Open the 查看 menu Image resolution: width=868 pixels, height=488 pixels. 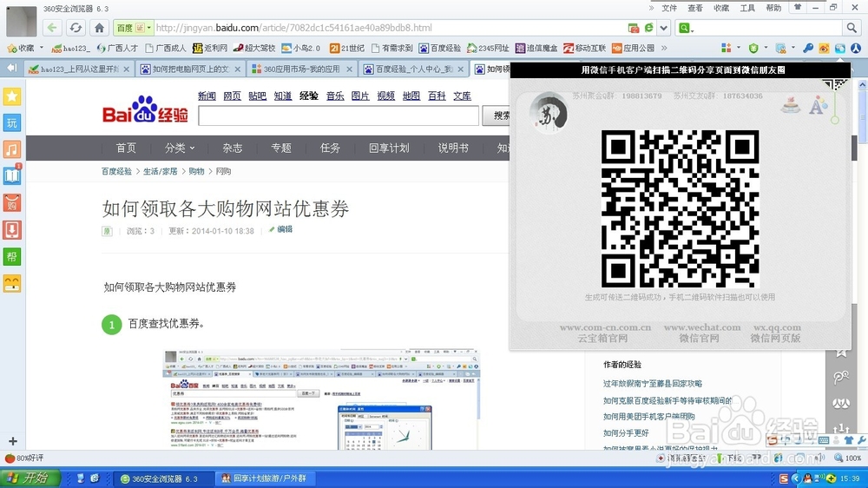pyautogui.click(x=695, y=8)
